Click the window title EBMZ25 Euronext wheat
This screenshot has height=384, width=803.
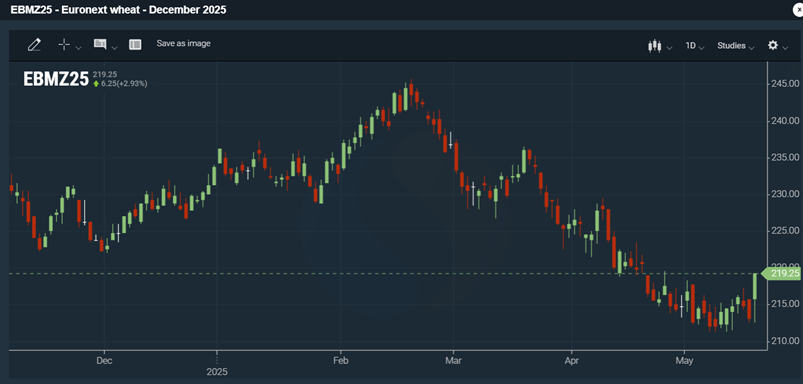[118, 9]
